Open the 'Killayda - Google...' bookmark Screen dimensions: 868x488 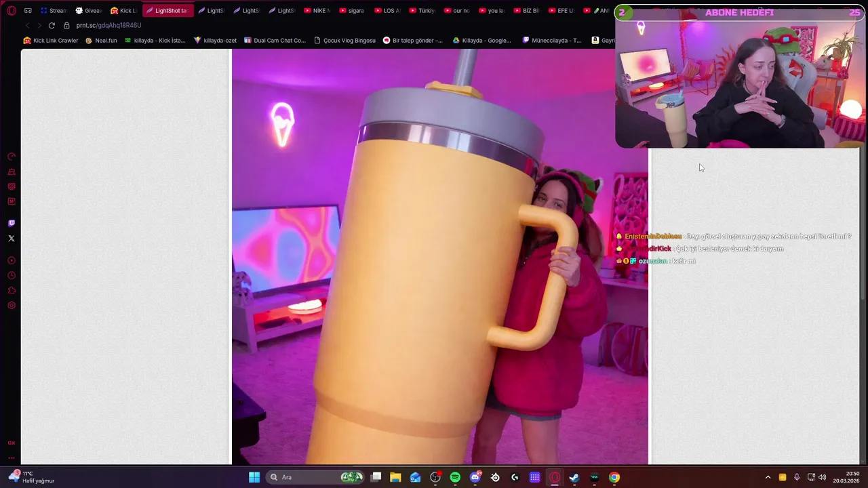pyautogui.click(x=482, y=41)
